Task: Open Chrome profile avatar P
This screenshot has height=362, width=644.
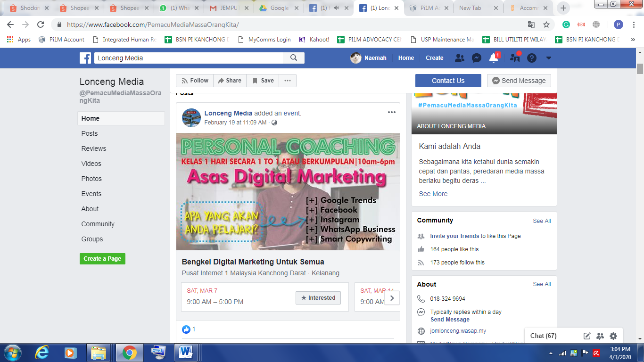Action: pos(618,25)
